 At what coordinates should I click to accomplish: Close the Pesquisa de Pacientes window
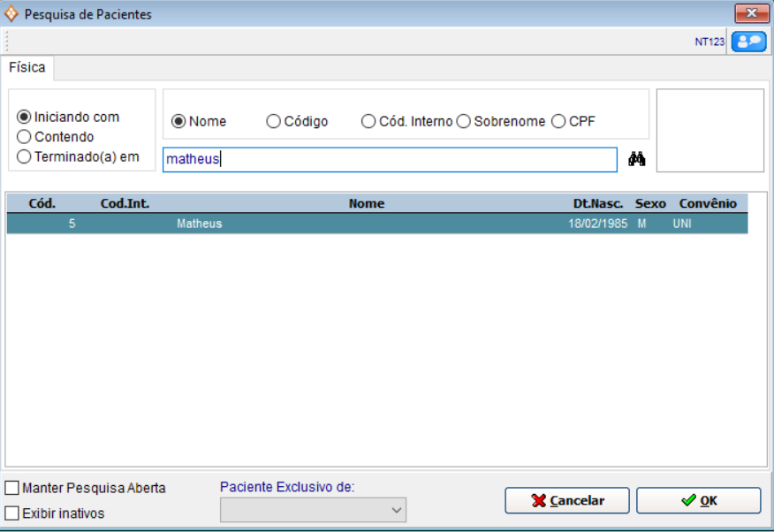pos(751,13)
